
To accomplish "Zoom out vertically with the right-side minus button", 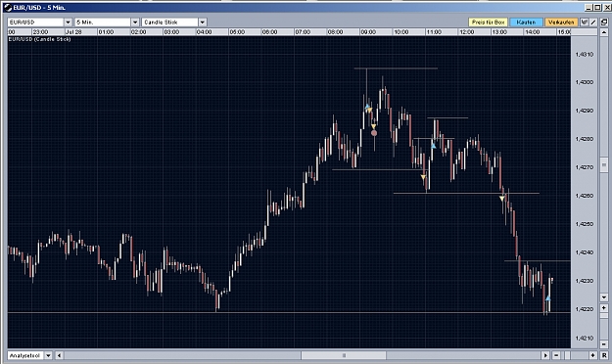I will (x=604, y=344).
